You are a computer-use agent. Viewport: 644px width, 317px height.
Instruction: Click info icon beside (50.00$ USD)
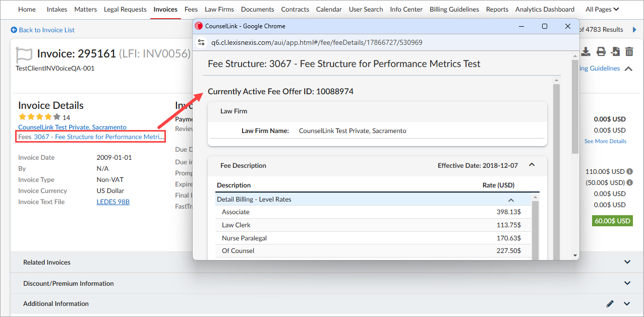coord(630,182)
